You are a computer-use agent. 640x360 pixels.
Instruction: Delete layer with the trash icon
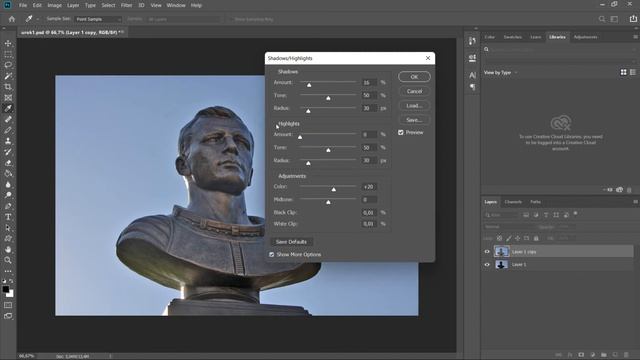[626, 355]
